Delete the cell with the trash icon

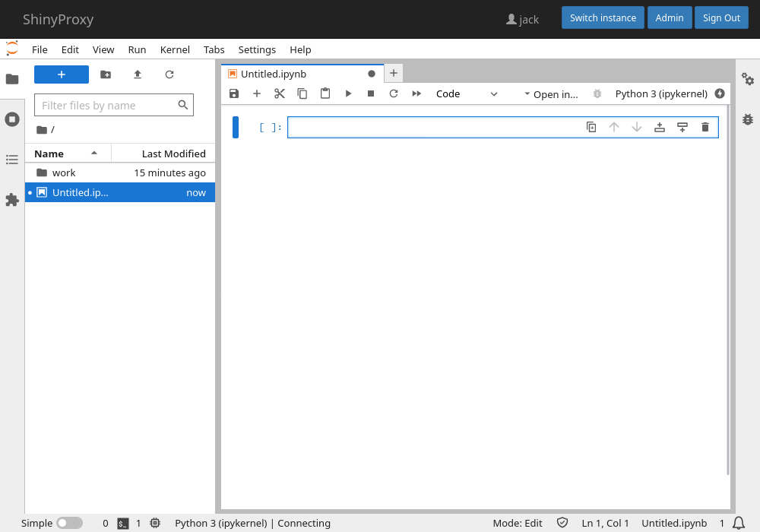pyautogui.click(x=705, y=127)
